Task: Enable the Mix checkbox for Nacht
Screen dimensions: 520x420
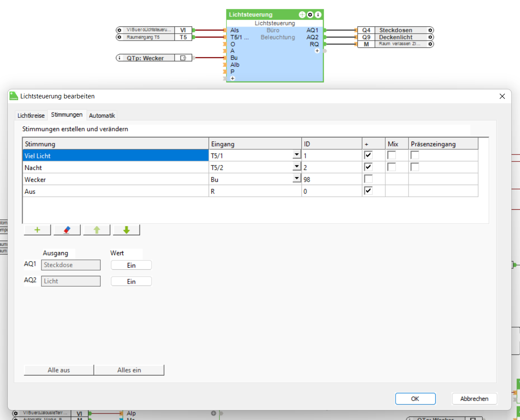Action: (391, 167)
